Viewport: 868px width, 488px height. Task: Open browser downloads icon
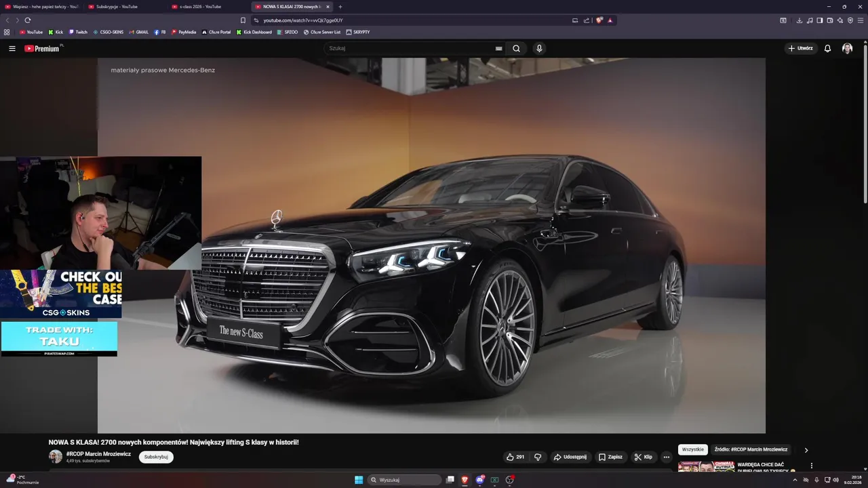click(800, 20)
